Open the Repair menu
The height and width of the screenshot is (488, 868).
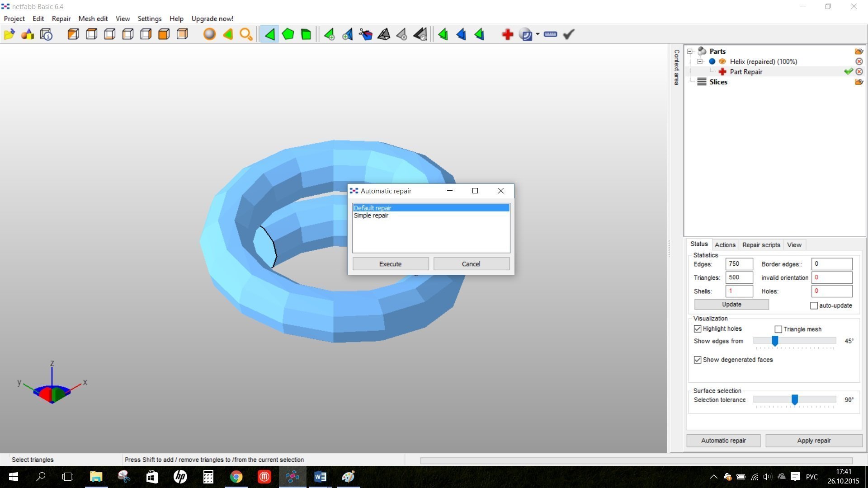pyautogui.click(x=61, y=19)
